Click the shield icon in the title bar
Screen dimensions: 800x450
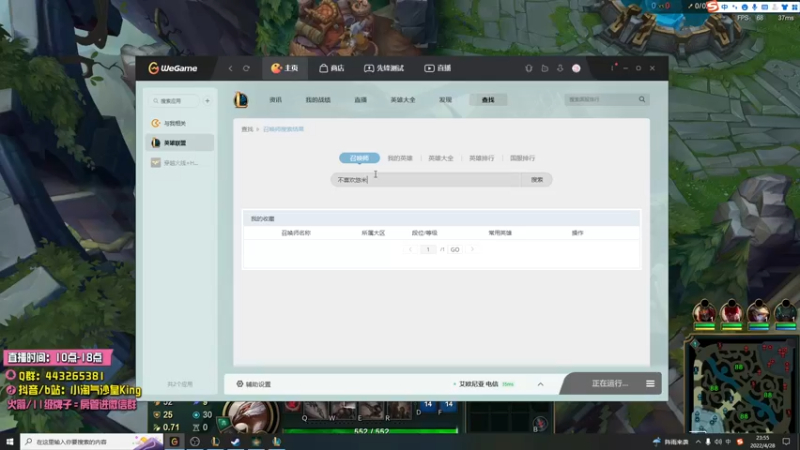point(529,68)
